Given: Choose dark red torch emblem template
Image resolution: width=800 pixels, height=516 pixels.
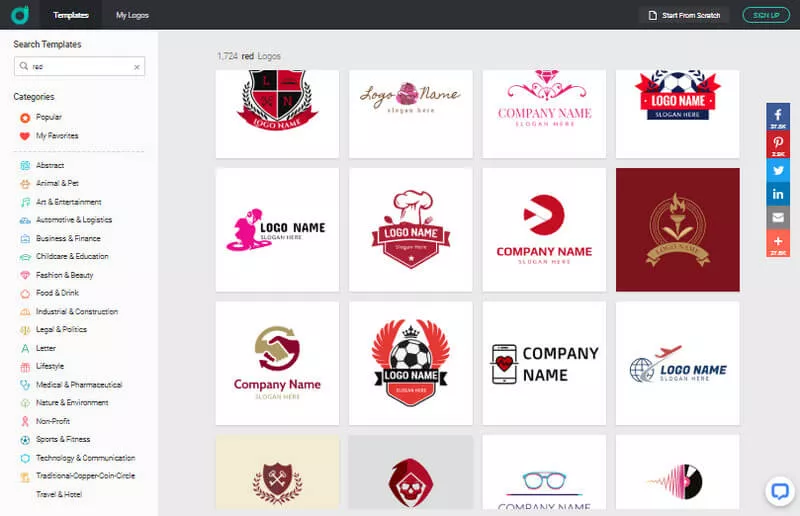Looking at the screenshot, I should click(x=678, y=230).
